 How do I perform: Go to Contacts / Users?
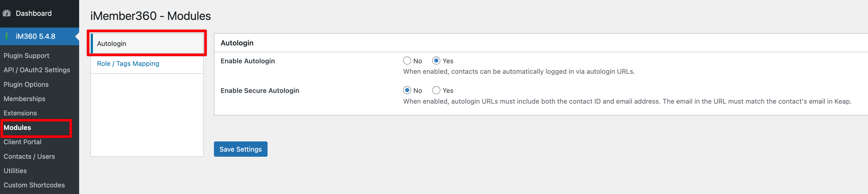(29, 156)
